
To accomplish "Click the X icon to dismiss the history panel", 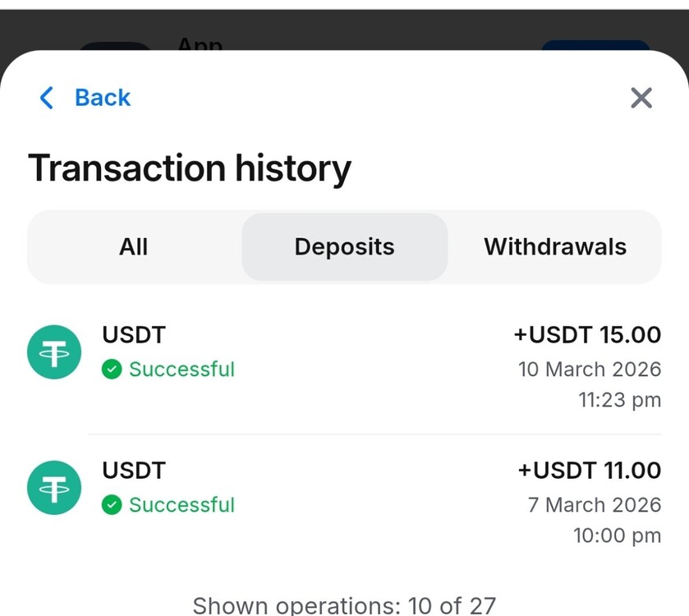I will point(641,98).
